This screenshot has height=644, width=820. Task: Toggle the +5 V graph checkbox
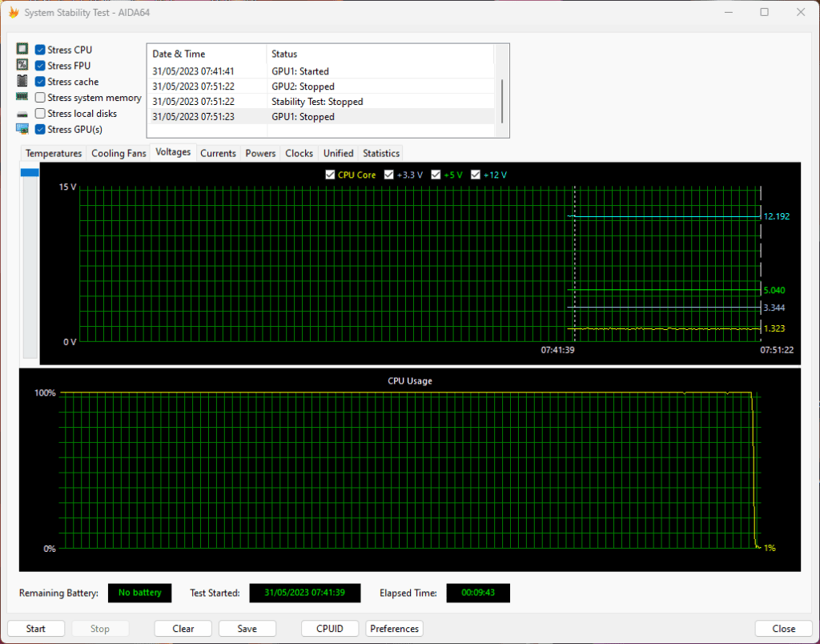click(436, 175)
